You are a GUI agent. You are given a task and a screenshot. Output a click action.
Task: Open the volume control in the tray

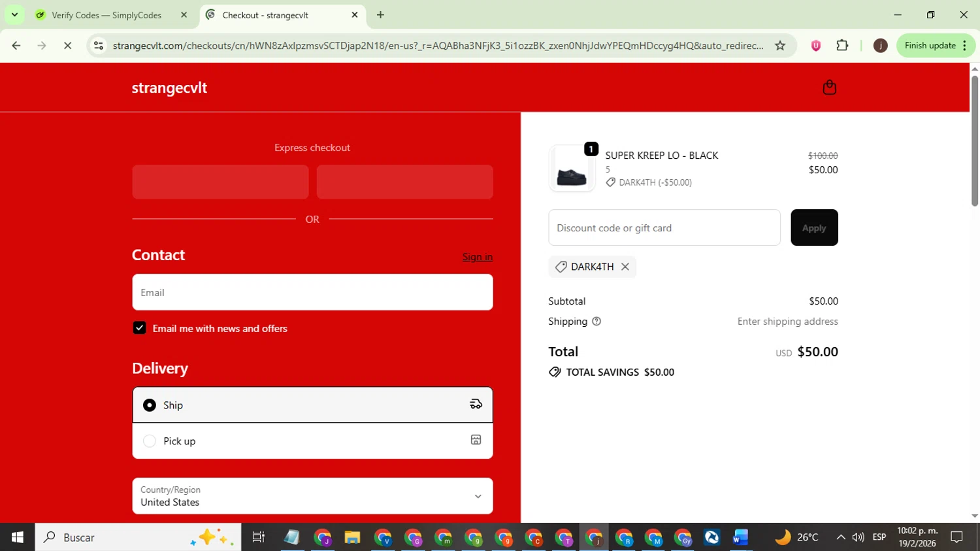858,537
